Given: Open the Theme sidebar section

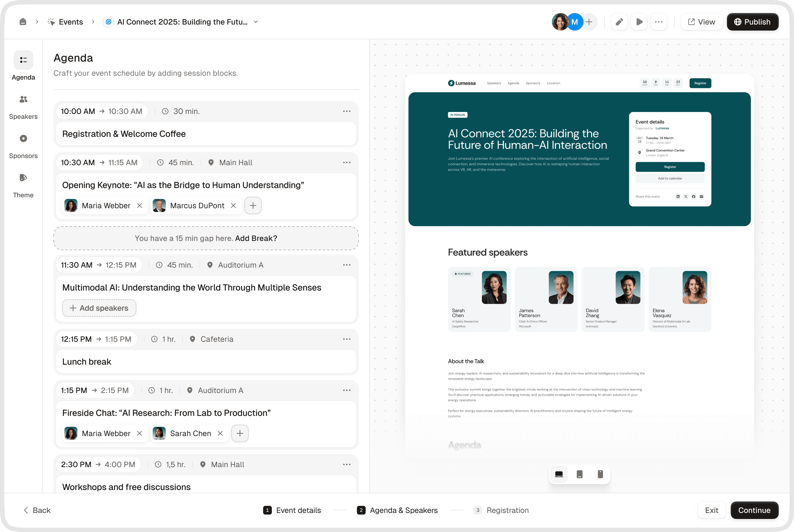Looking at the screenshot, I should [23, 185].
